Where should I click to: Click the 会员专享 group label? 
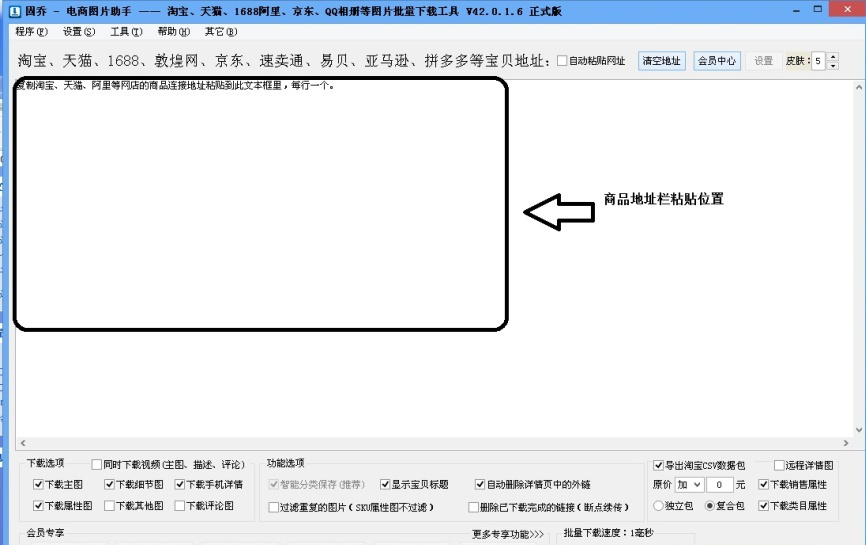[x=45, y=533]
